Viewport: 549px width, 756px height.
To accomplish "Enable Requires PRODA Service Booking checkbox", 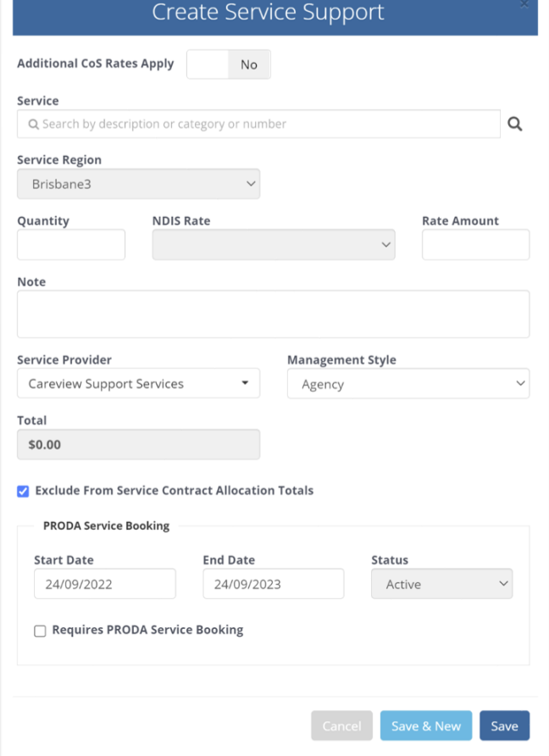I will tap(40, 631).
